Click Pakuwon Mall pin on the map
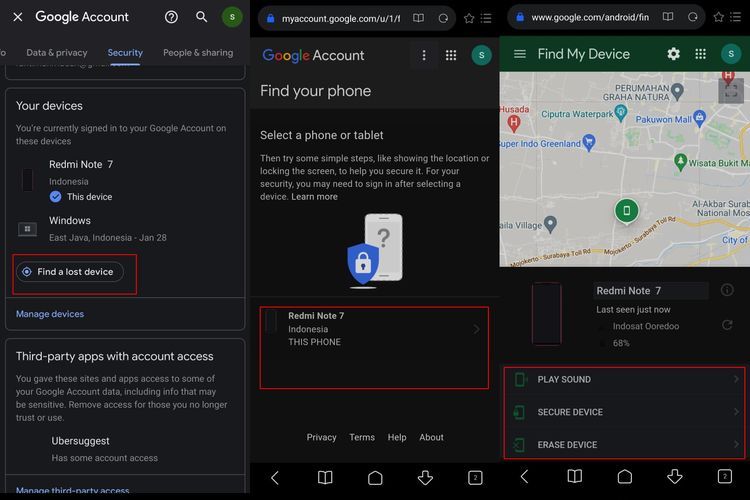This screenshot has width=750, height=500. point(699,118)
